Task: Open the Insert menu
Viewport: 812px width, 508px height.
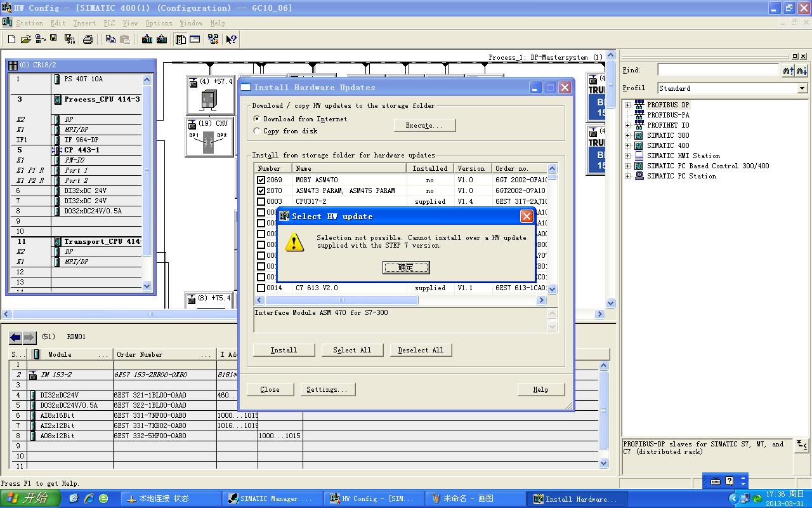Action: (84, 23)
